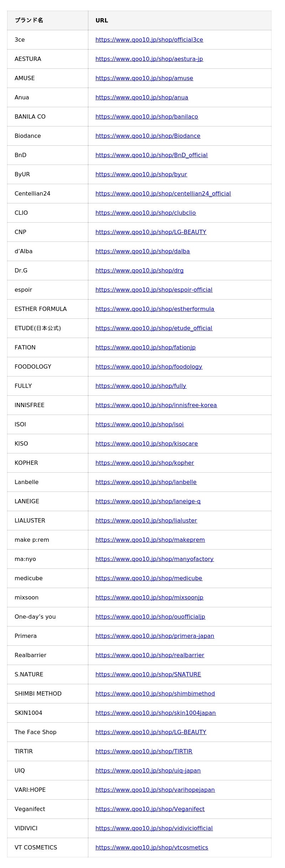Click the AESTURA aestura-jp shop URL

(x=149, y=59)
